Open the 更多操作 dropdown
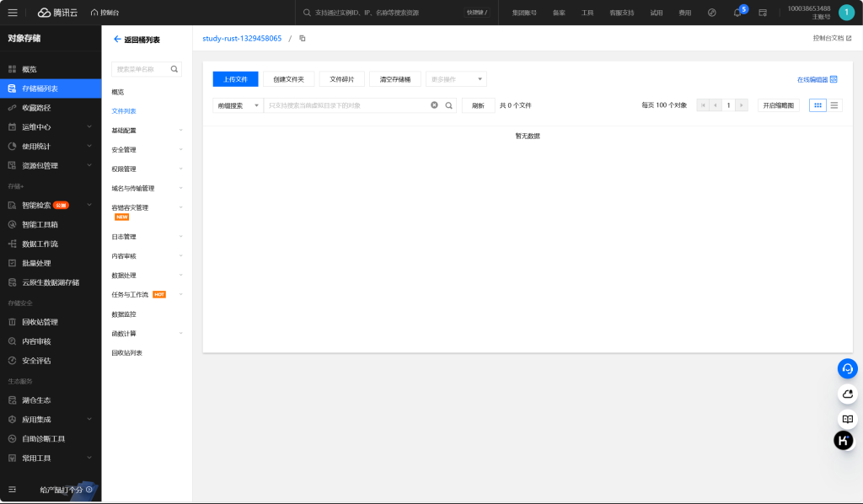 455,79
